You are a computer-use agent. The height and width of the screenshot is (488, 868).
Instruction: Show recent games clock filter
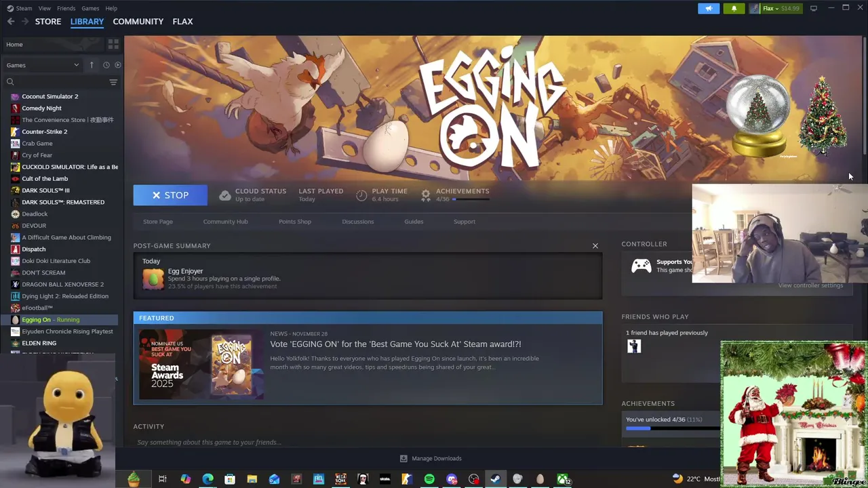point(106,65)
